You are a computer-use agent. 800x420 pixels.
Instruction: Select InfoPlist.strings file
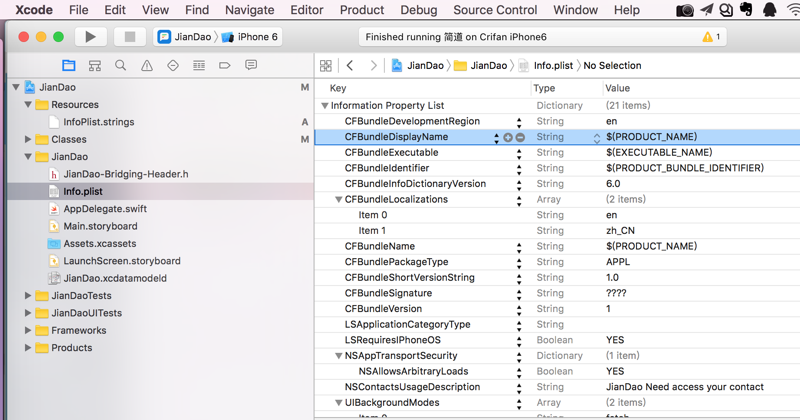click(x=98, y=122)
